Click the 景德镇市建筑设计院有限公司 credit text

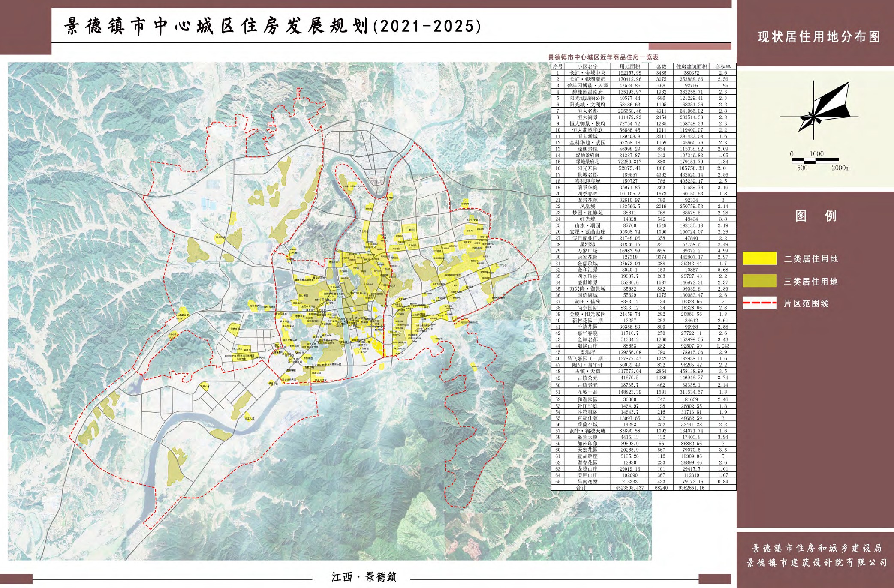[x=817, y=563]
